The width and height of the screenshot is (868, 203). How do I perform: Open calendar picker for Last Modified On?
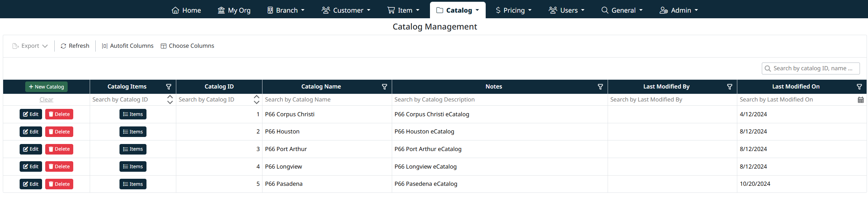[x=861, y=100]
